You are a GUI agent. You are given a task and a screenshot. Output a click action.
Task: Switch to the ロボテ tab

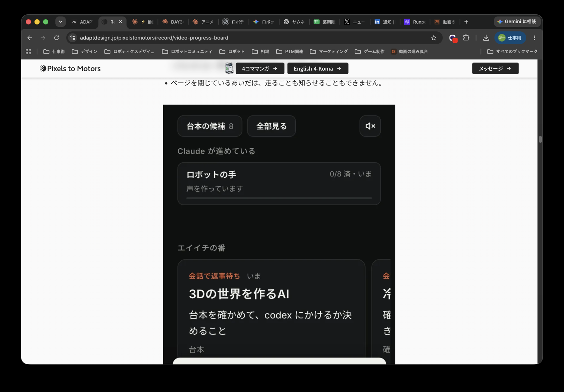(233, 22)
